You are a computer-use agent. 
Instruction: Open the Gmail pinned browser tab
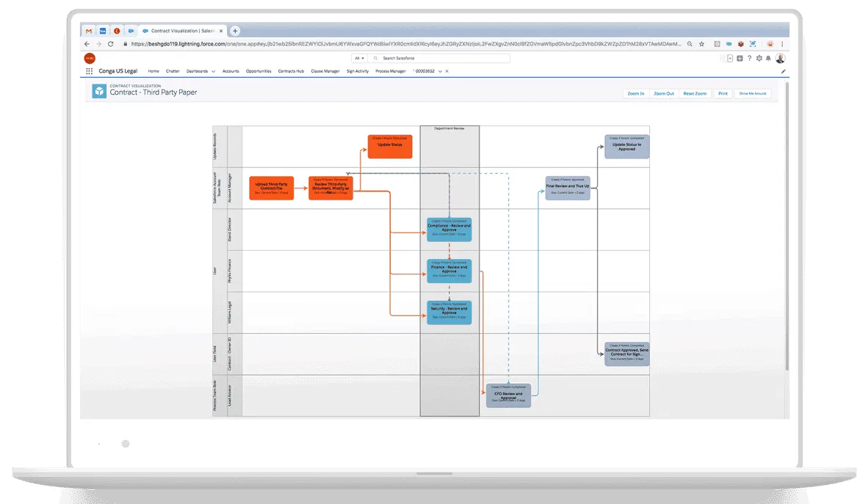tap(89, 31)
